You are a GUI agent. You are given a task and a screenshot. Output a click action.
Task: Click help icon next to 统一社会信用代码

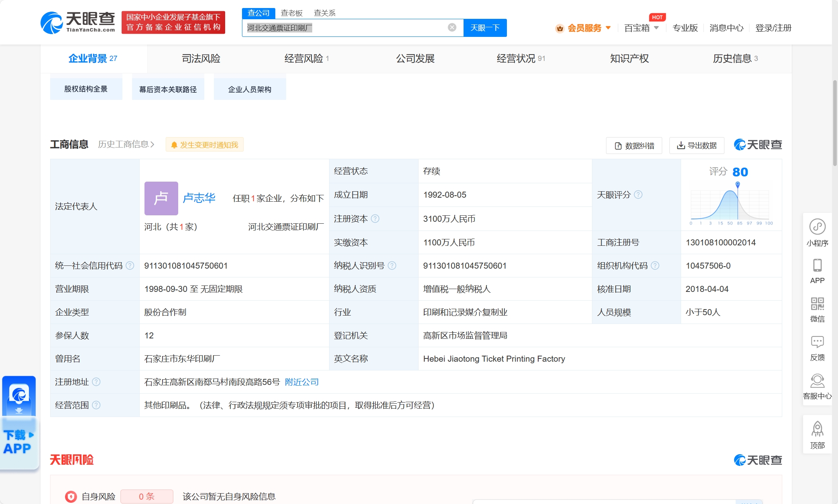(x=130, y=265)
